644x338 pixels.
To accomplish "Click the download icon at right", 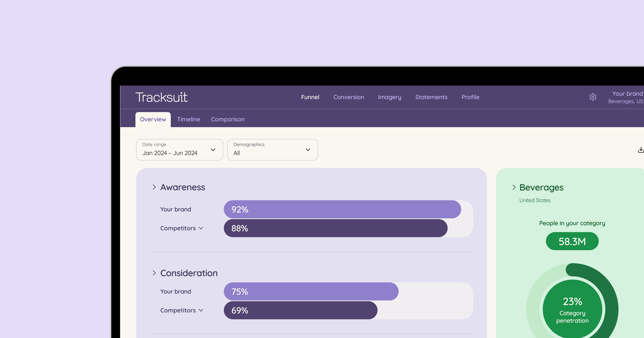I will tap(641, 150).
